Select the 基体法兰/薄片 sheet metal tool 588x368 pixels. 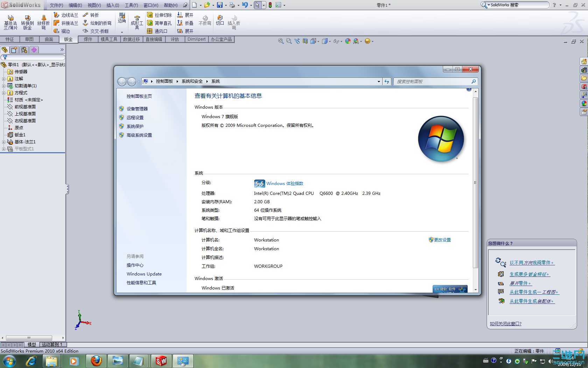pyautogui.click(x=10, y=23)
